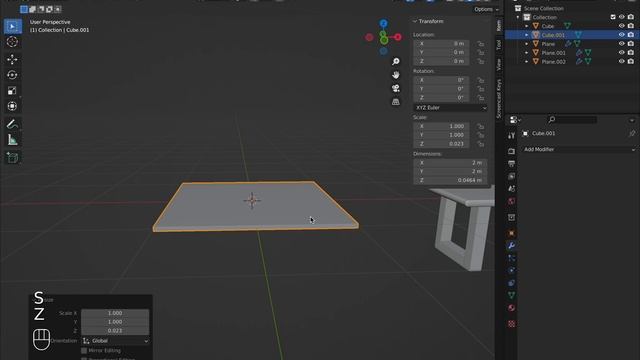This screenshot has width=640, height=360.
Task: Expand the Plane.002 item in outliner
Action: click(x=527, y=62)
